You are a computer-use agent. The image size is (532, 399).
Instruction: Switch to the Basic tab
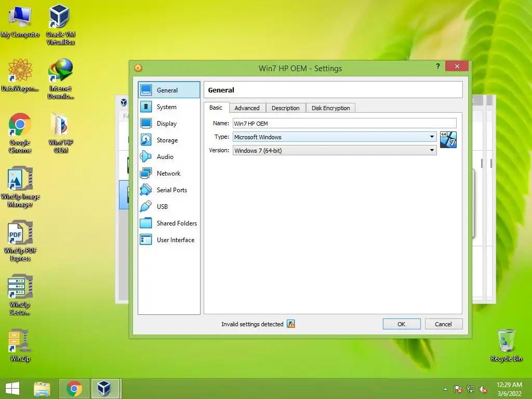click(x=216, y=108)
